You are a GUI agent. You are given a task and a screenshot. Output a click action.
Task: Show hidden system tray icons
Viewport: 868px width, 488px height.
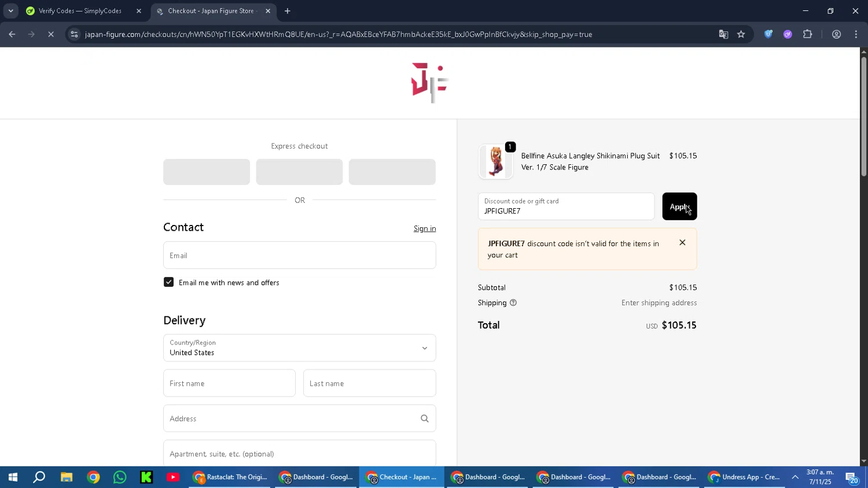795,477
